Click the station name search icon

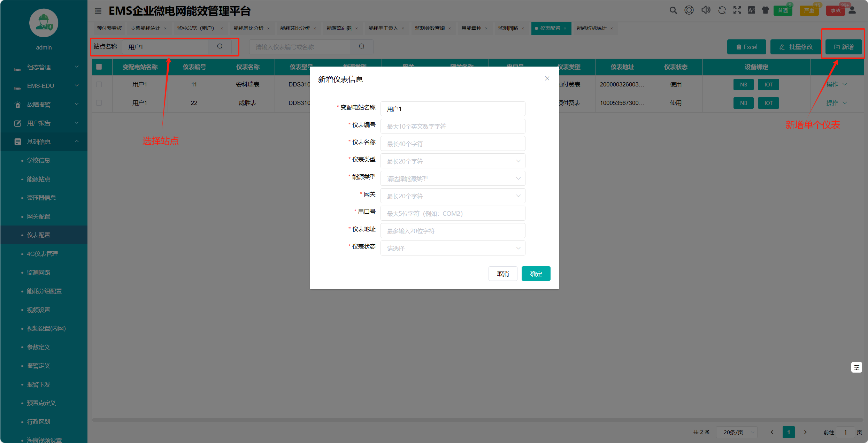[220, 46]
